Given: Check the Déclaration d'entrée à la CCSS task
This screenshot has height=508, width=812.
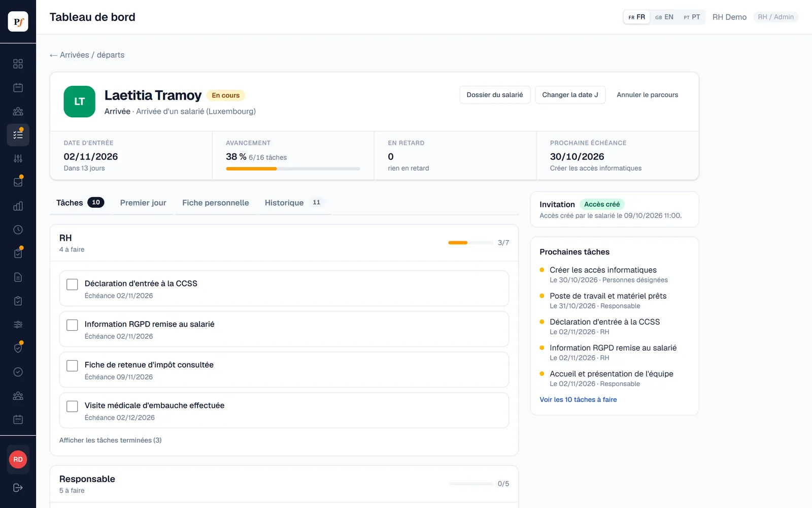Looking at the screenshot, I should (72, 284).
